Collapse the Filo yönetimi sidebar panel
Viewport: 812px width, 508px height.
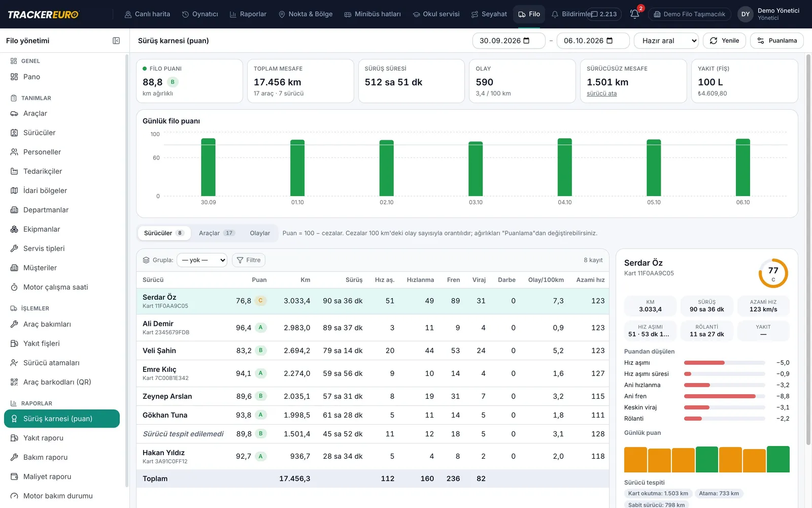116,41
